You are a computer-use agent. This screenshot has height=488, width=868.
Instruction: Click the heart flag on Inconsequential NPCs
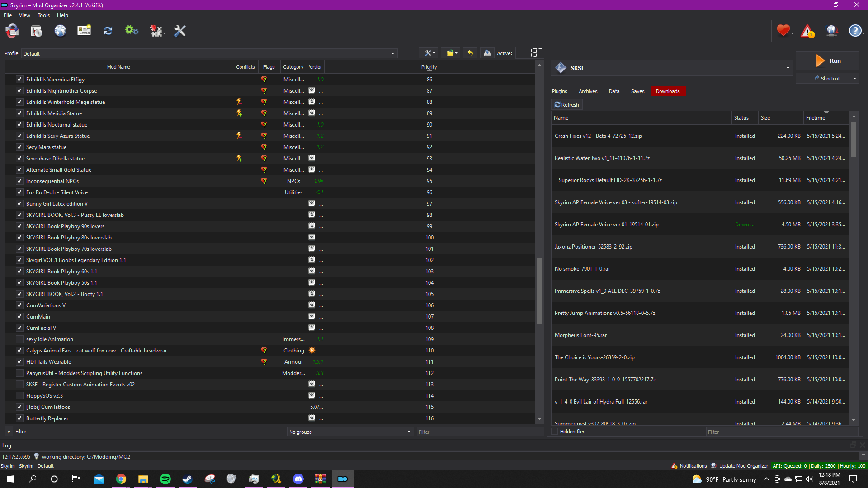(x=264, y=181)
